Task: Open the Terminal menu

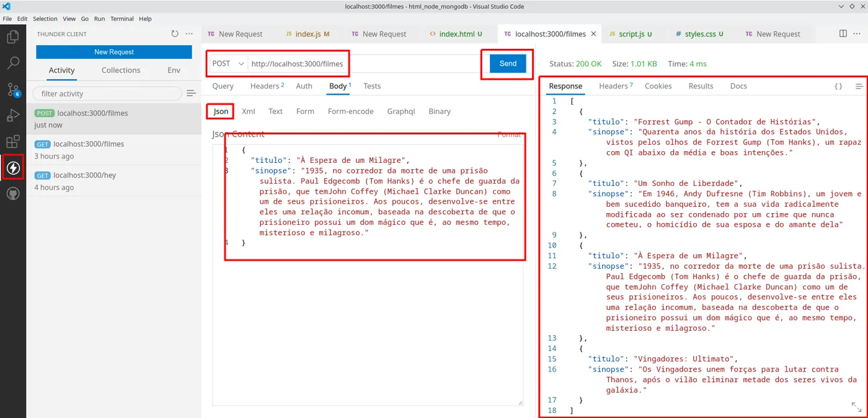Action: 122,19
